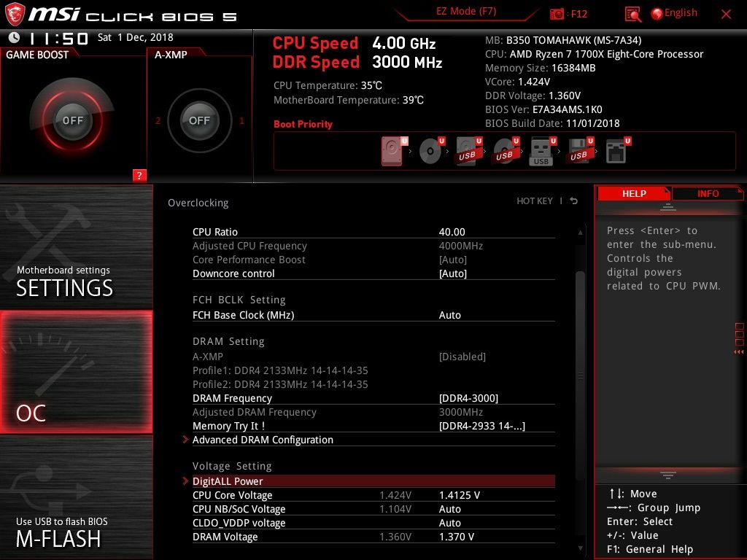This screenshot has width=747, height=560.
Task: Open the BIOS search magnifier icon
Action: (x=632, y=15)
